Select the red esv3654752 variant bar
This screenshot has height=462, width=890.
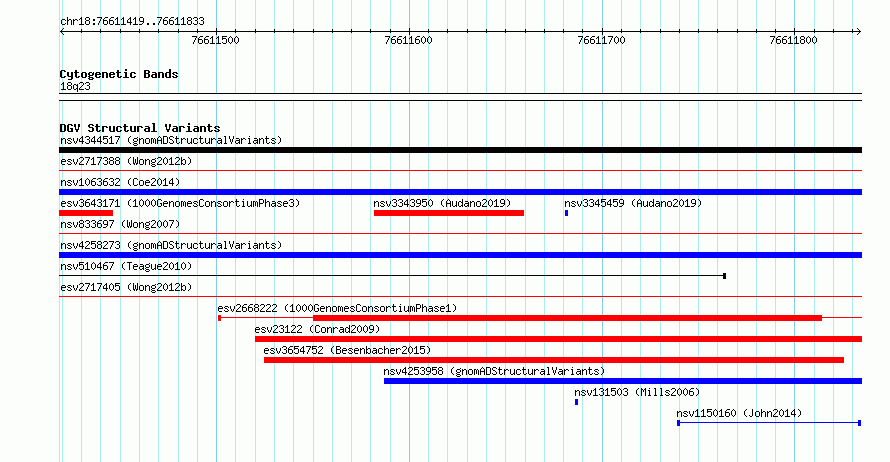[554, 360]
